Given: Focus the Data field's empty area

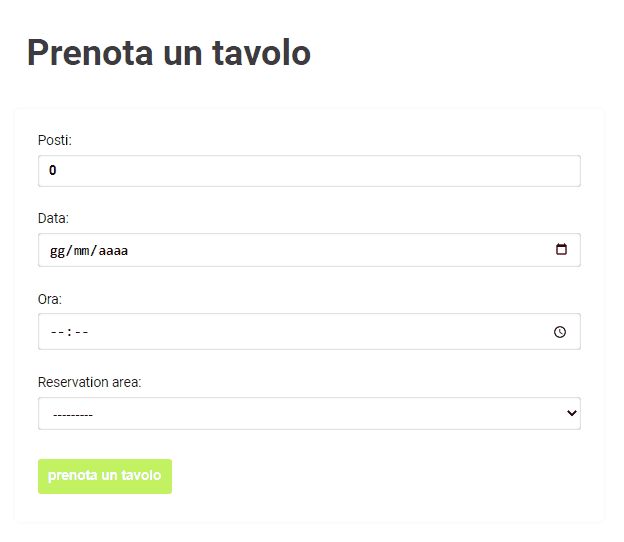Looking at the screenshot, I should coord(338,250).
